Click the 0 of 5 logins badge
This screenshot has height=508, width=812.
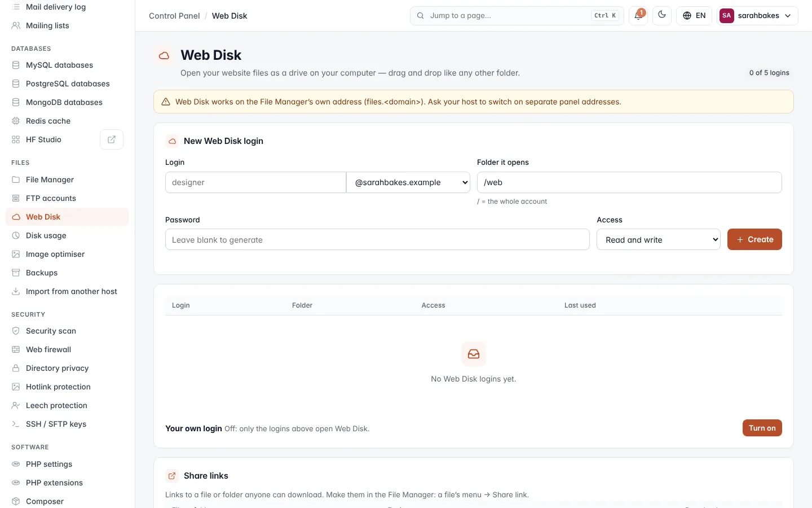point(769,73)
